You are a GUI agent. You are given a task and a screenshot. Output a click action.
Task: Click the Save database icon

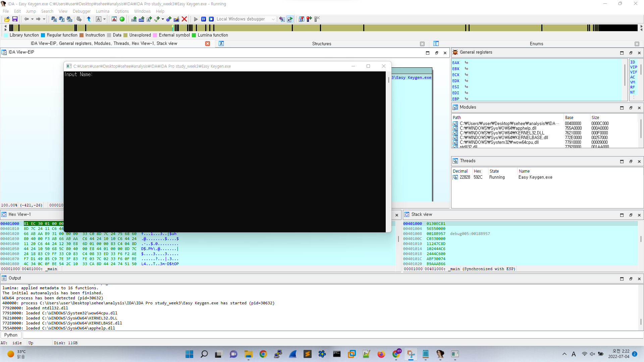[x=15, y=19]
